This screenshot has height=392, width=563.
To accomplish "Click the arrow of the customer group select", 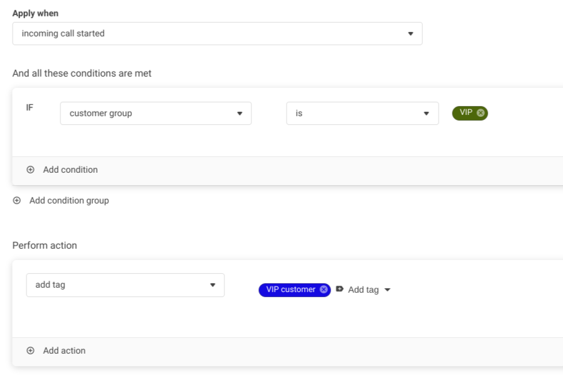I will pyautogui.click(x=239, y=114).
